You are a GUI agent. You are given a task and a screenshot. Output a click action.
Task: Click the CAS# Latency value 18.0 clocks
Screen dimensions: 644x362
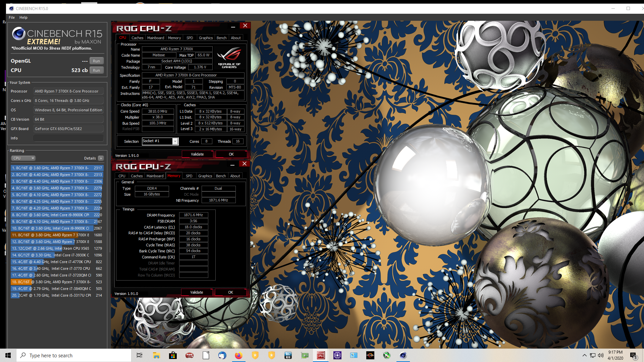point(193,227)
